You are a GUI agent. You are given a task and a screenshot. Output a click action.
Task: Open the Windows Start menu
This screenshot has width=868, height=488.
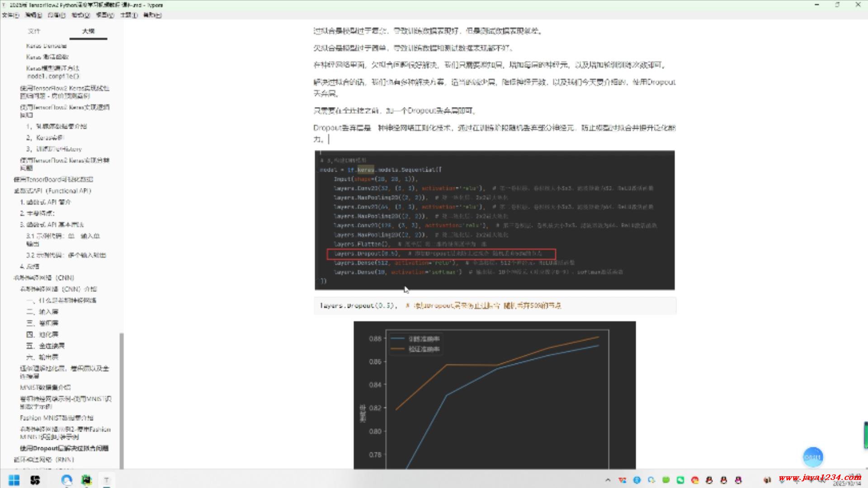pos(14,480)
